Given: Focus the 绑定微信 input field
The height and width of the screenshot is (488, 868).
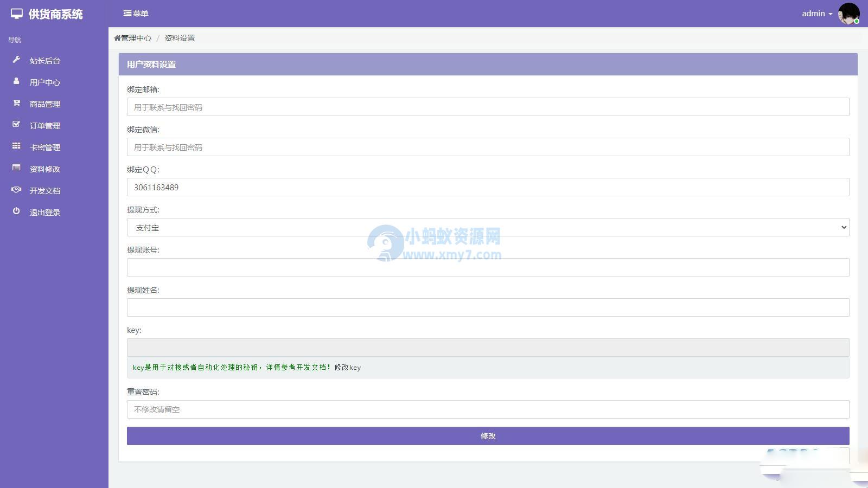Looking at the screenshot, I should click(488, 147).
